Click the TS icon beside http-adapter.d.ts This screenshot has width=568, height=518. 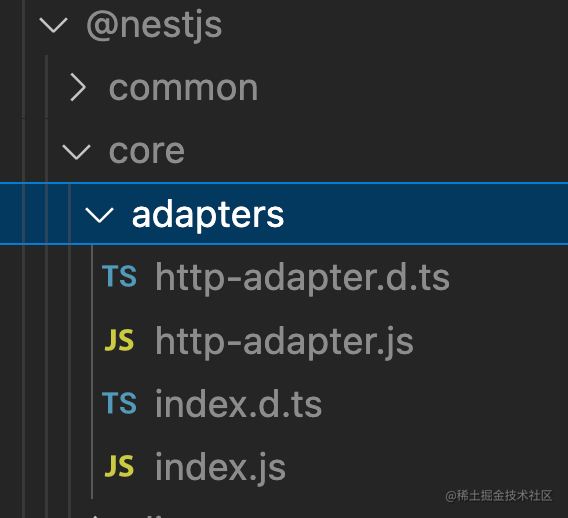[119, 276]
